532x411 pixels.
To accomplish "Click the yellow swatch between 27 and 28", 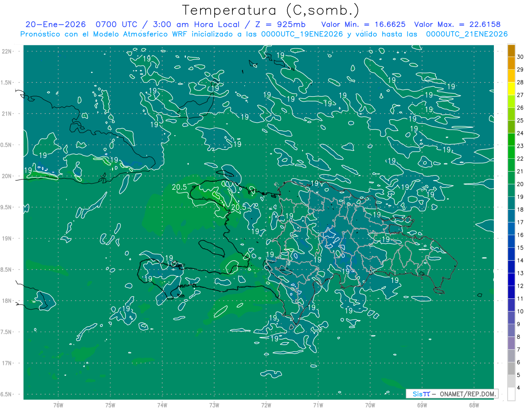I will tap(511, 89).
